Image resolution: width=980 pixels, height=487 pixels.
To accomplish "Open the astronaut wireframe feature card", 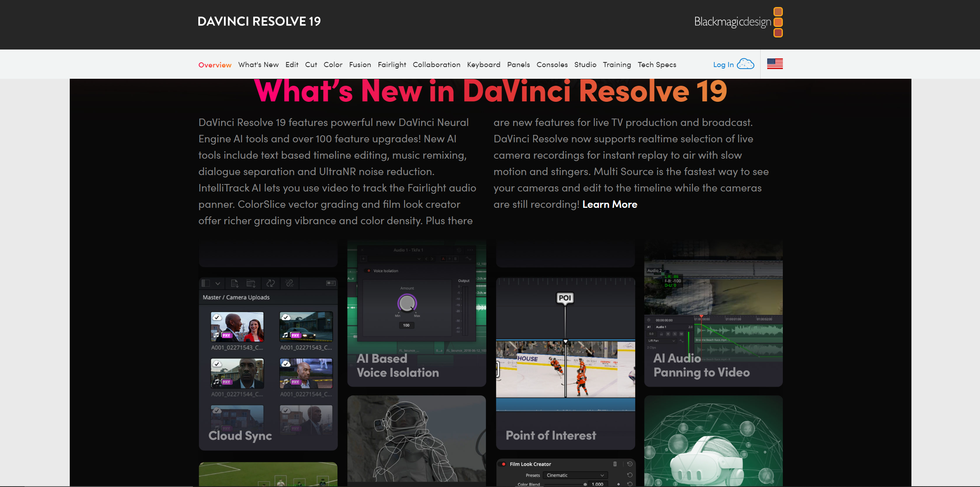I will coord(417,441).
